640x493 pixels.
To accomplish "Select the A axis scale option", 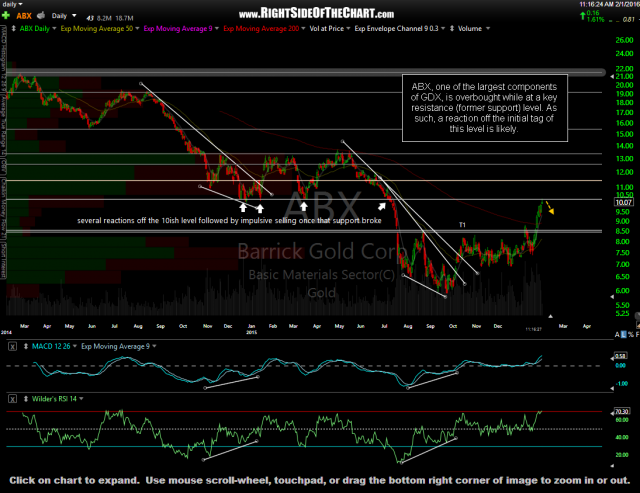I will coord(617,335).
